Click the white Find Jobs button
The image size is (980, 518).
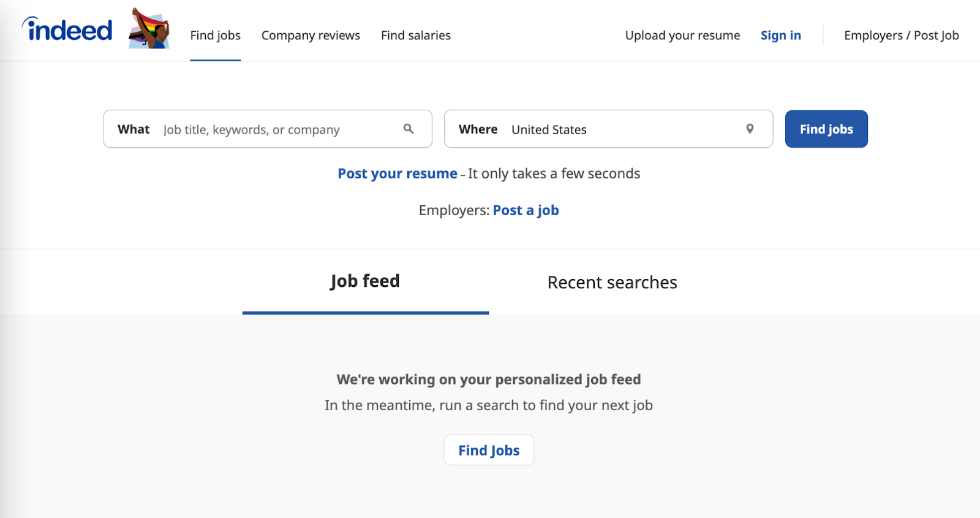coord(489,451)
